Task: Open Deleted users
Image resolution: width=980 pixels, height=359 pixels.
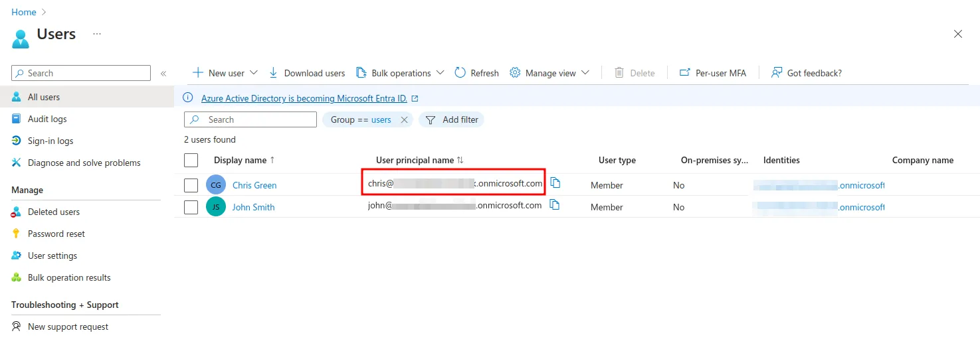Action: [x=54, y=212]
